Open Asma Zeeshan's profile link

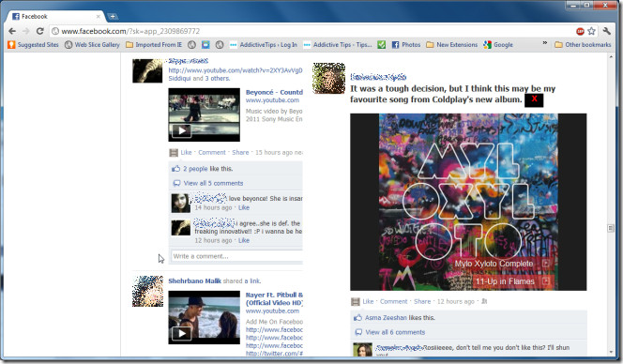click(386, 317)
